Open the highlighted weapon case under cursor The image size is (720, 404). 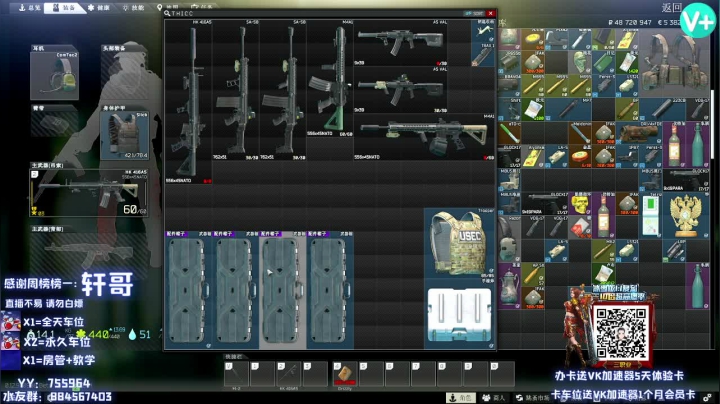coord(283,290)
